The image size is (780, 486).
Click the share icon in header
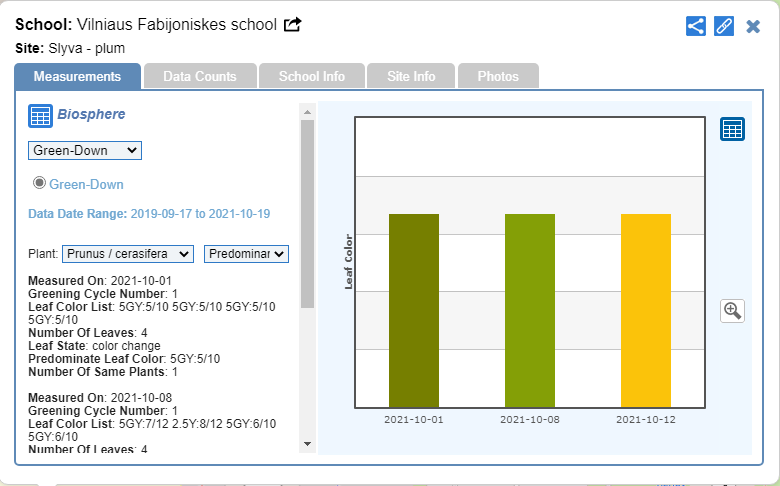pos(696,26)
